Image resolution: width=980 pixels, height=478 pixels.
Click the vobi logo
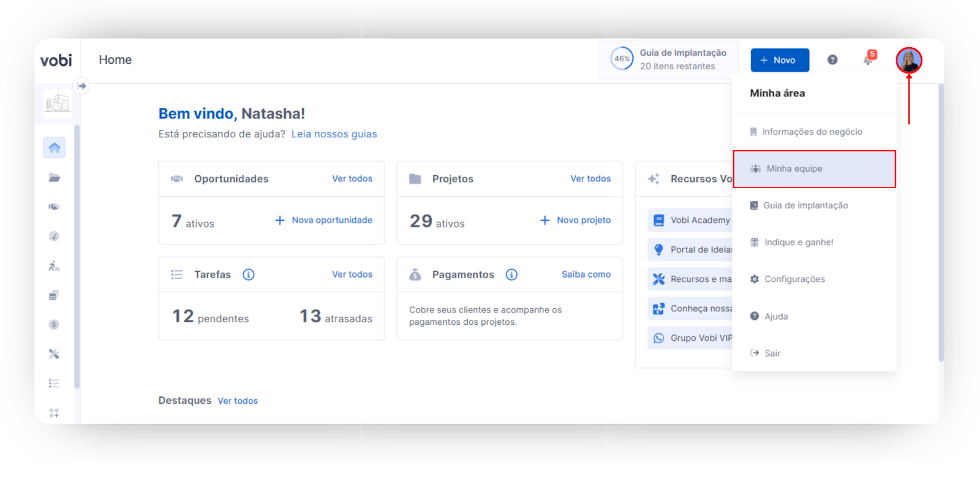pos(56,60)
